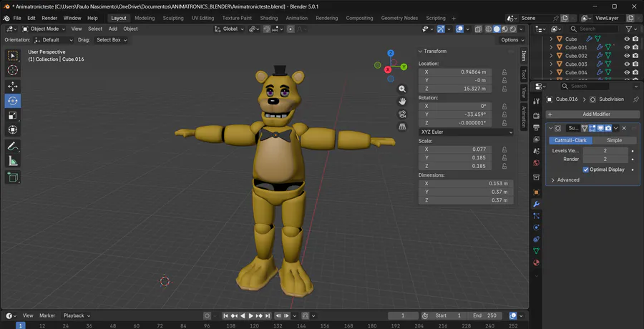Open the Object properties tab
This screenshot has height=329, width=644.
point(536,192)
